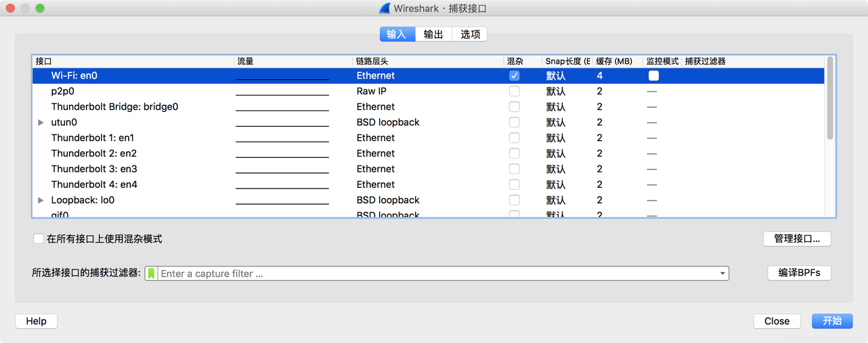Select the utun0 interface name
Screen dimensions: 868x343
64,123
